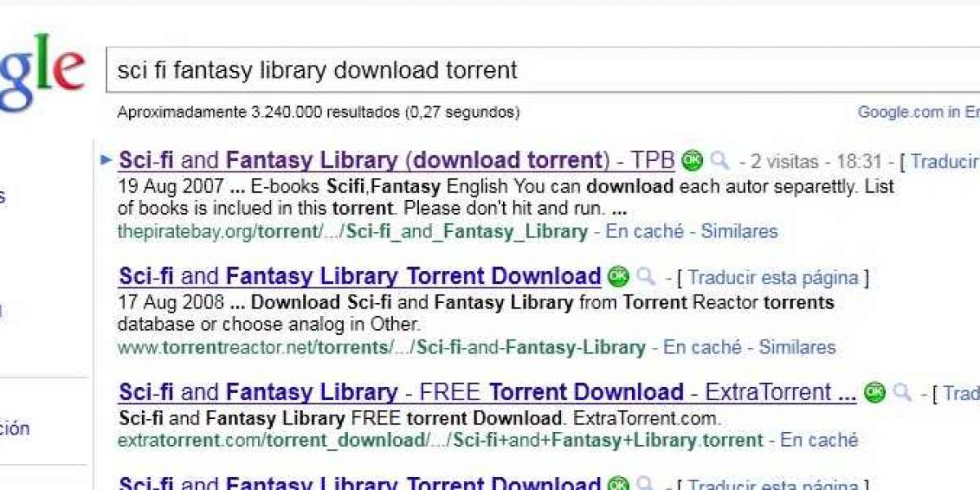Click the green OK badge beside ExtraTorrent result

click(875, 392)
